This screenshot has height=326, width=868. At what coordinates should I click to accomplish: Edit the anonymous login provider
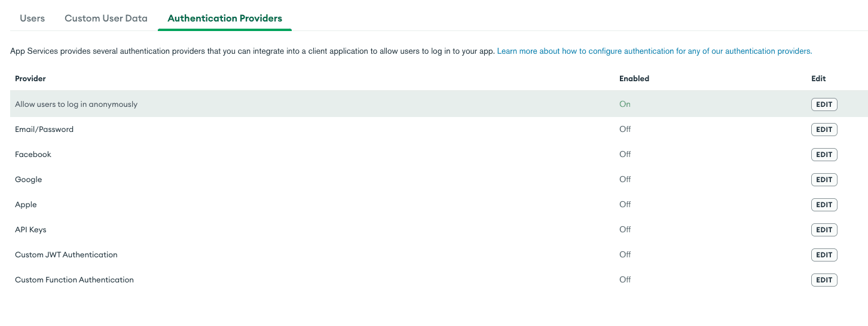pyautogui.click(x=824, y=104)
